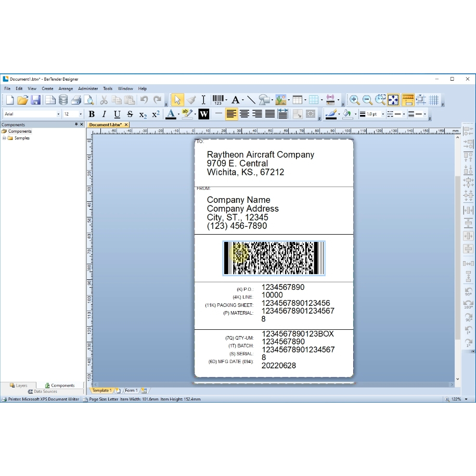
Task: Toggle Strikethrough formatting
Action: pos(130,114)
